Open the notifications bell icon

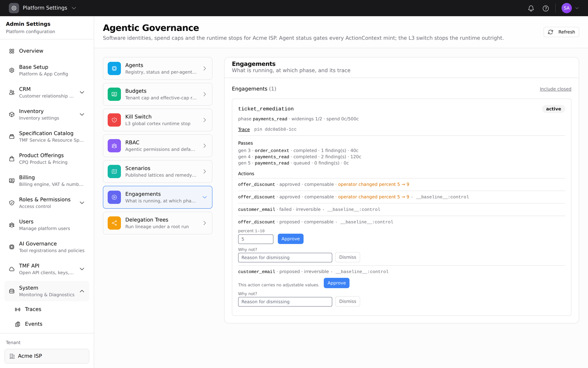click(x=531, y=8)
